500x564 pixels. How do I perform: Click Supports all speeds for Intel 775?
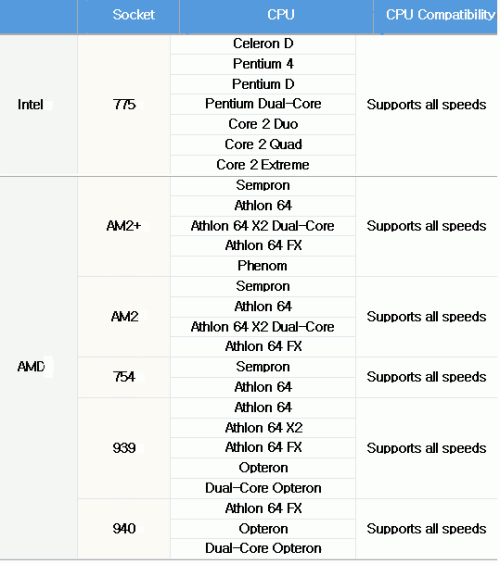[426, 105]
